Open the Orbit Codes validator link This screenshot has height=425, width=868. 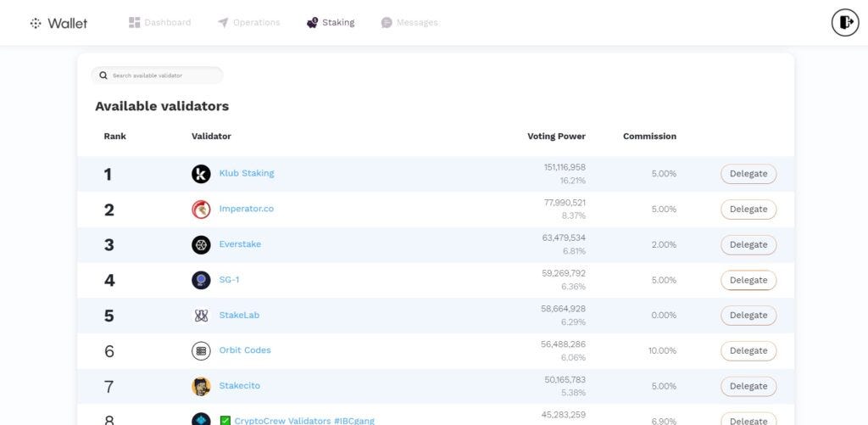coord(245,350)
